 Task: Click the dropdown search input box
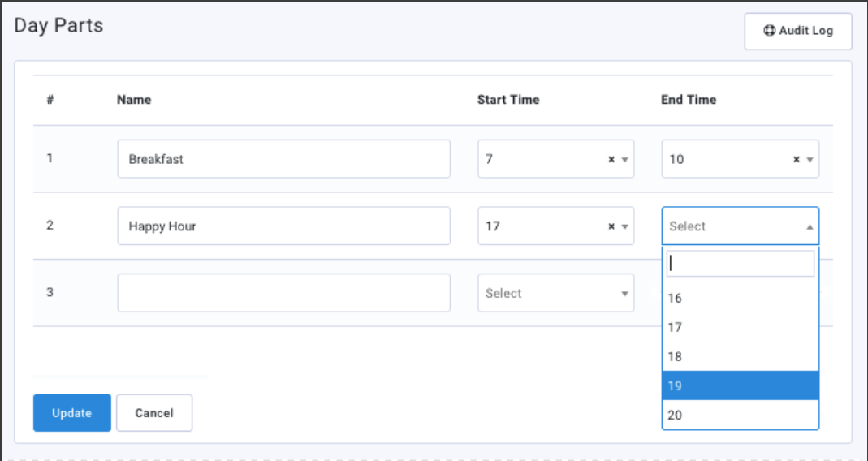740,264
